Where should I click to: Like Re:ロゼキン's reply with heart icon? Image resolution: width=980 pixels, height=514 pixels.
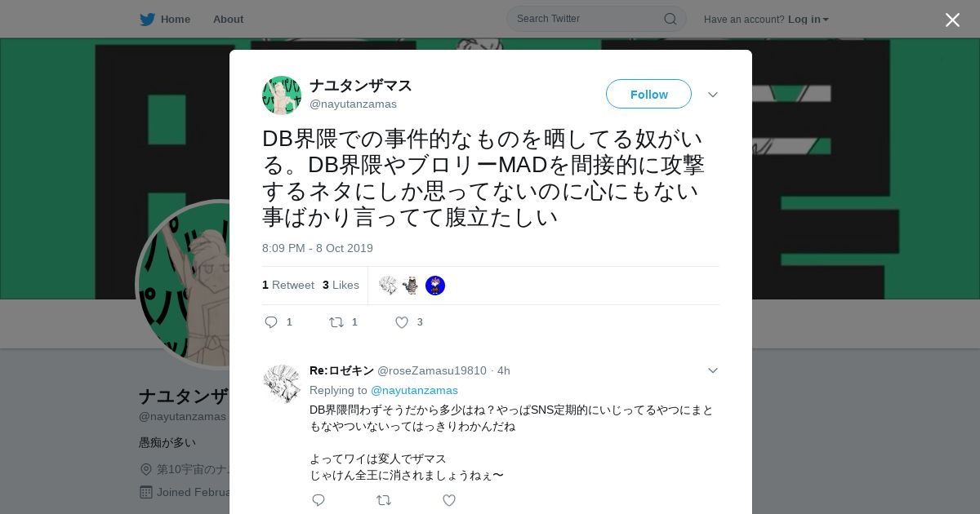coord(449,500)
